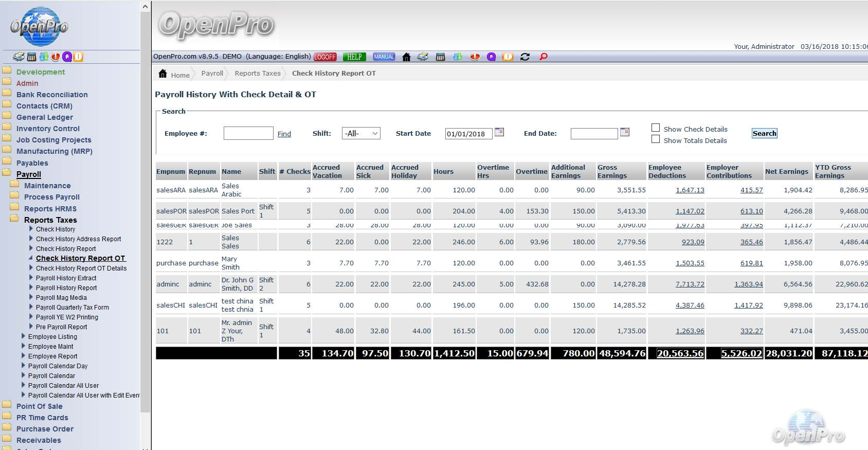Click the Employee # input field
Viewport: 868px width, 450px height.
[248, 134]
